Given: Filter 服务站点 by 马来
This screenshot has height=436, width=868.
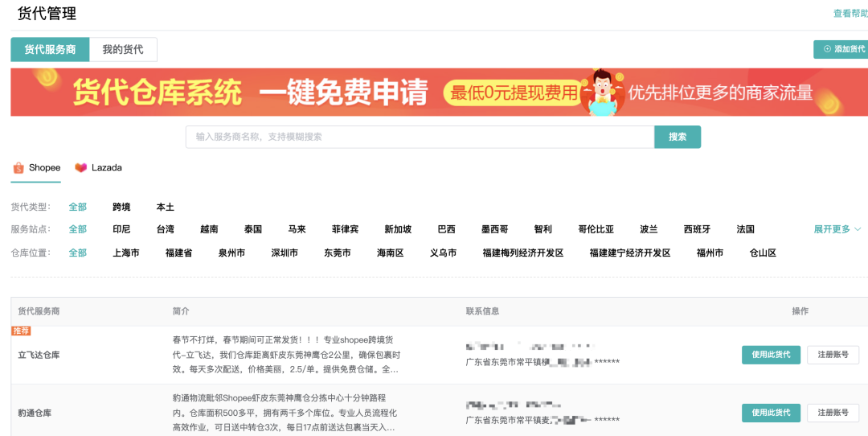Looking at the screenshot, I should point(297,229).
